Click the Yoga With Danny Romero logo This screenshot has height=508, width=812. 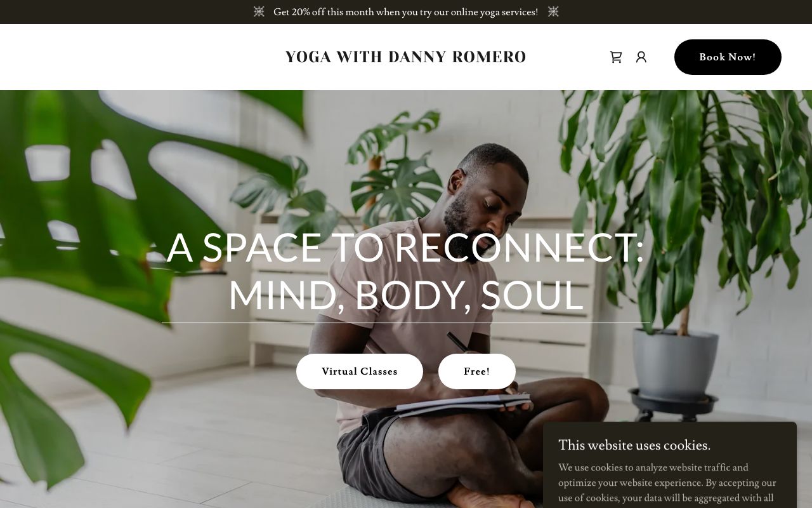coord(406,57)
